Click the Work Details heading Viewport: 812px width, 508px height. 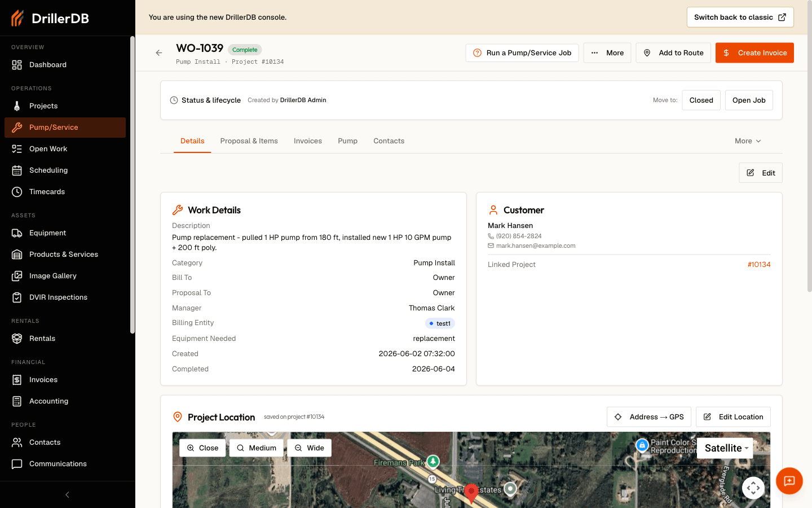pyautogui.click(x=214, y=211)
